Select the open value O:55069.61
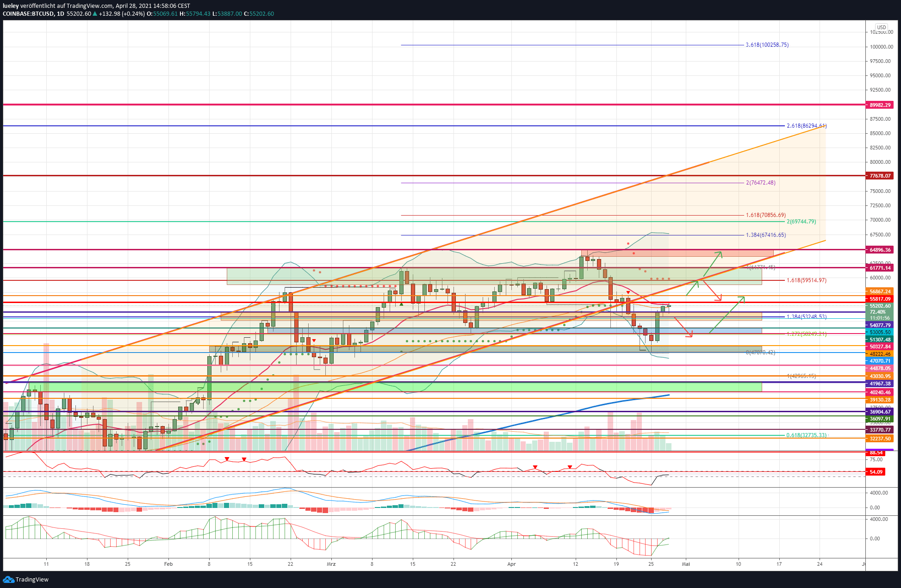 click(x=162, y=14)
